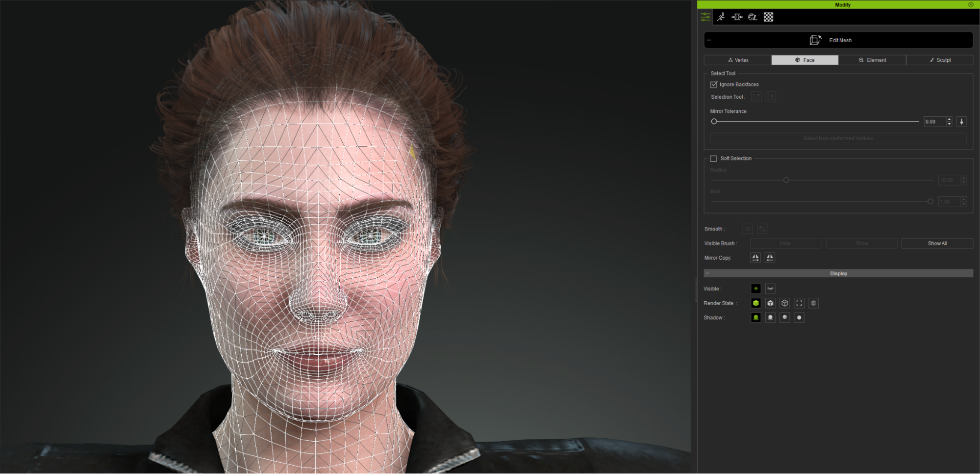This screenshot has width=980, height=474.
Task: Click the yellow selected face on forehead
Action: [x=412, y=152]
